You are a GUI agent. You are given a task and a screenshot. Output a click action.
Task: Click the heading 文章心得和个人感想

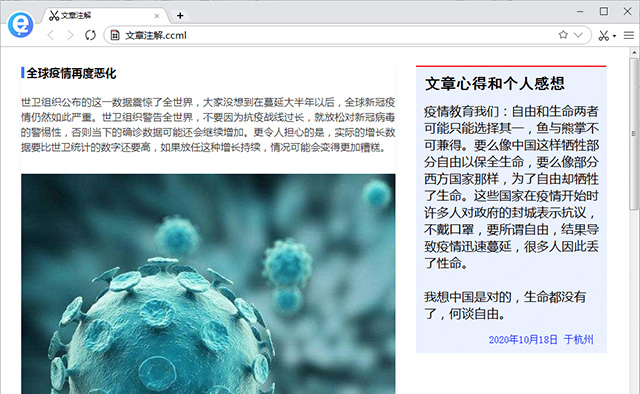click(x=495, y=84)
